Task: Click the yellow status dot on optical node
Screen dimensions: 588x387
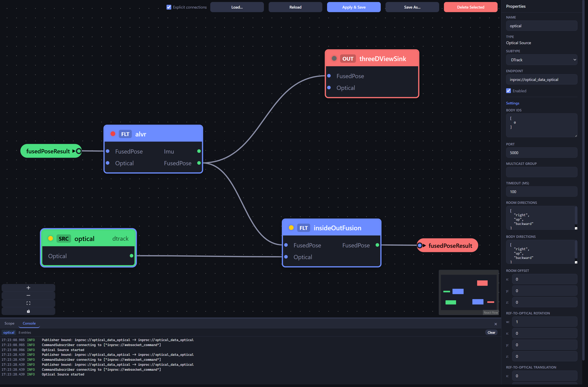Action: click(x=51, y=238)
